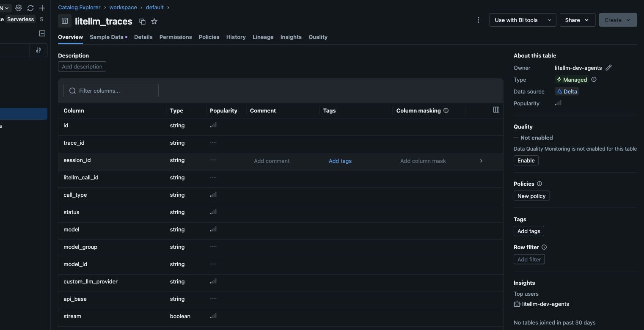Click the Add description button
This screenshot has width=644, height=330.
(x=82, y=66)
